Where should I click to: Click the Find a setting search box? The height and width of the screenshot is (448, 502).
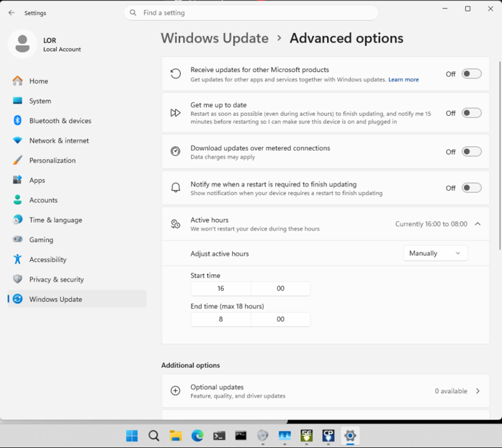251,13
